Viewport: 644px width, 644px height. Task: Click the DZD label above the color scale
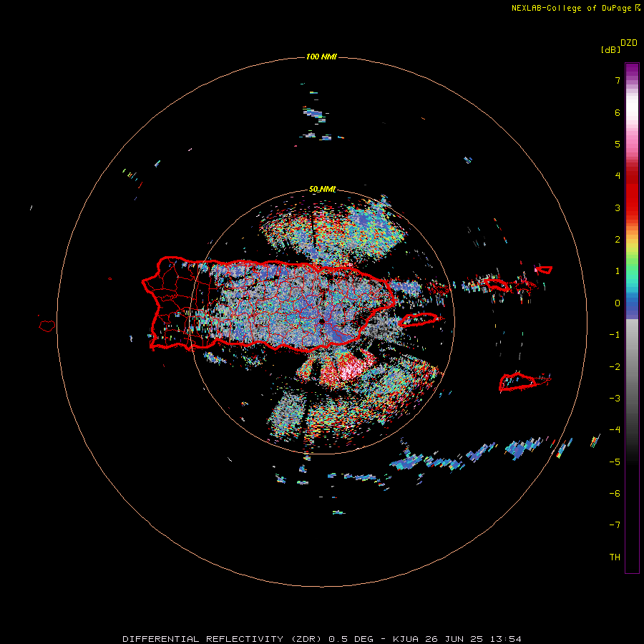629,43
